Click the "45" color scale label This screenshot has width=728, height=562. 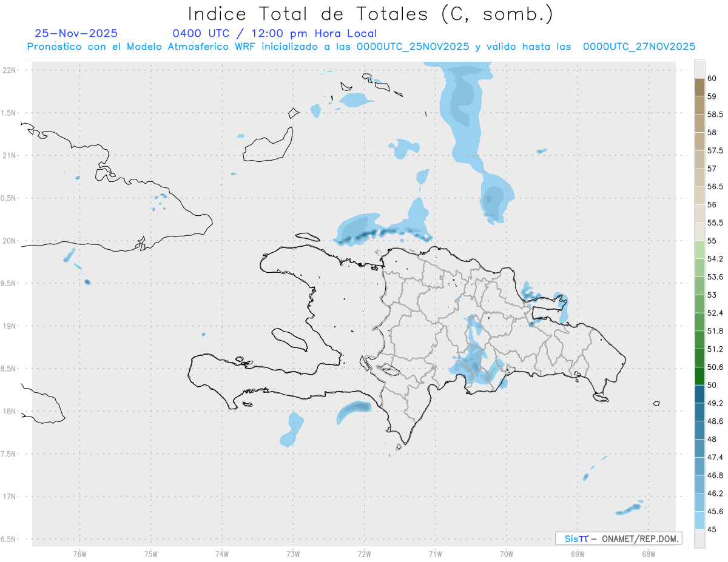(712, 529)
